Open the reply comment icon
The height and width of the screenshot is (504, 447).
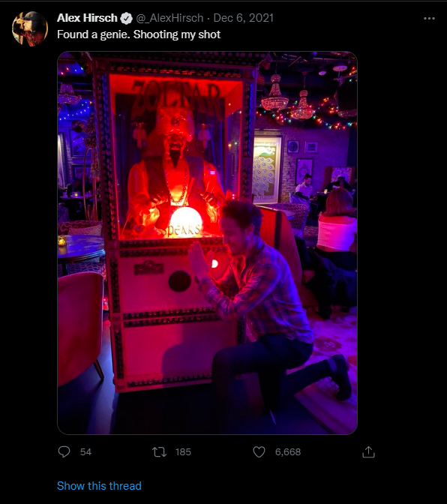(x=64, y=451)
